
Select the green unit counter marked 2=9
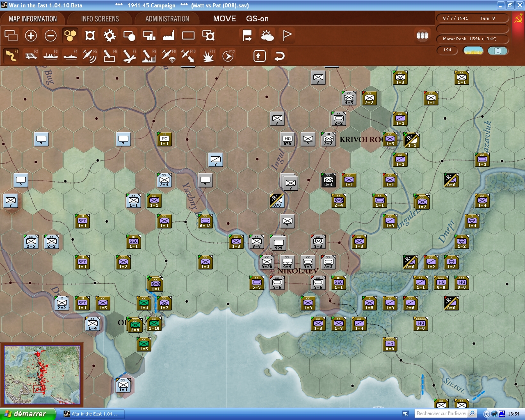[135, 324]
